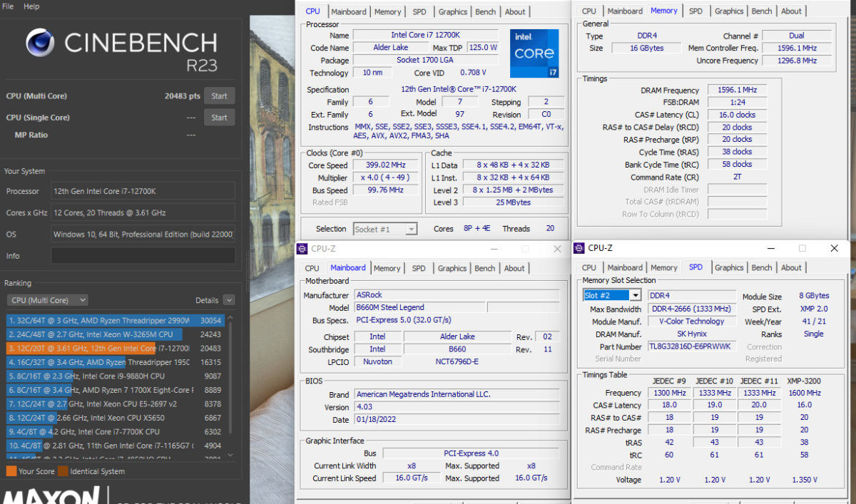Screen dimensions: 856x504
Task: Click the Info text field in Cinebench
Action: [143, 255]
